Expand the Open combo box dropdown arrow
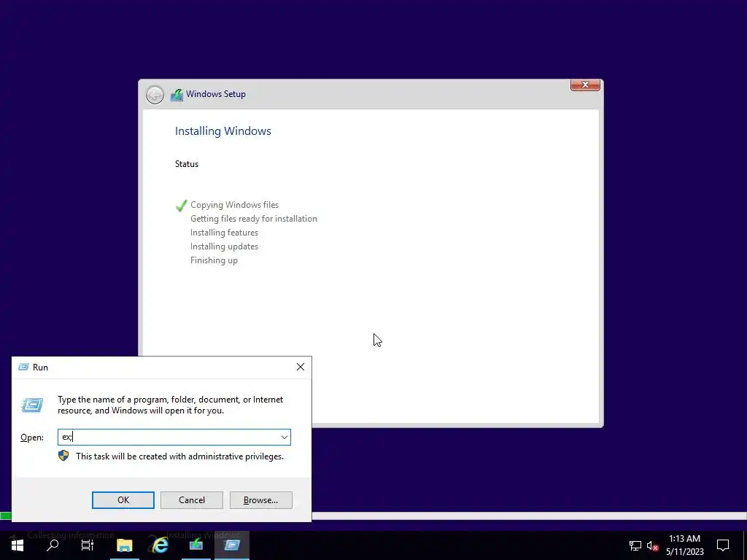 coord(284,437)
